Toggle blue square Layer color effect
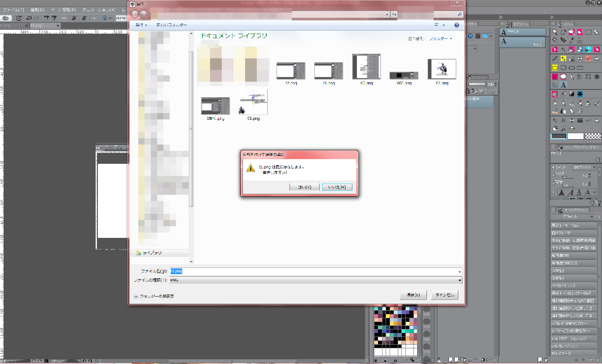Viewport: 602px width, 364px height. 486,36
